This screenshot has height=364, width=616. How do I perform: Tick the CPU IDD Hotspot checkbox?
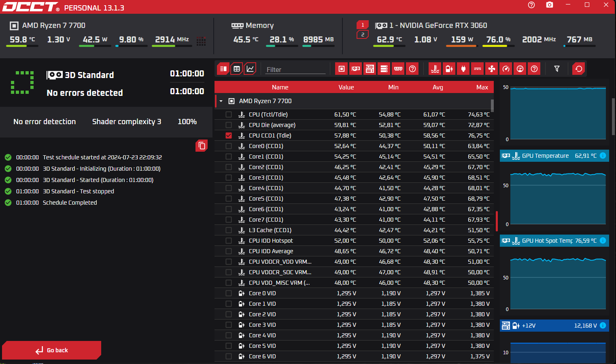point(229,241)
